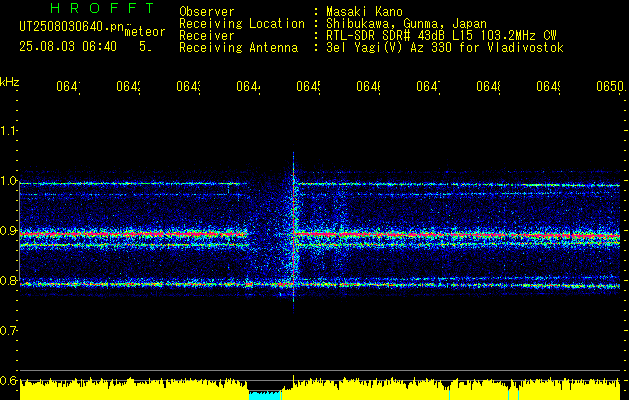Click the 0641 time marker
The height and width of the screenshot is (400, 629).
coord(68,87)
